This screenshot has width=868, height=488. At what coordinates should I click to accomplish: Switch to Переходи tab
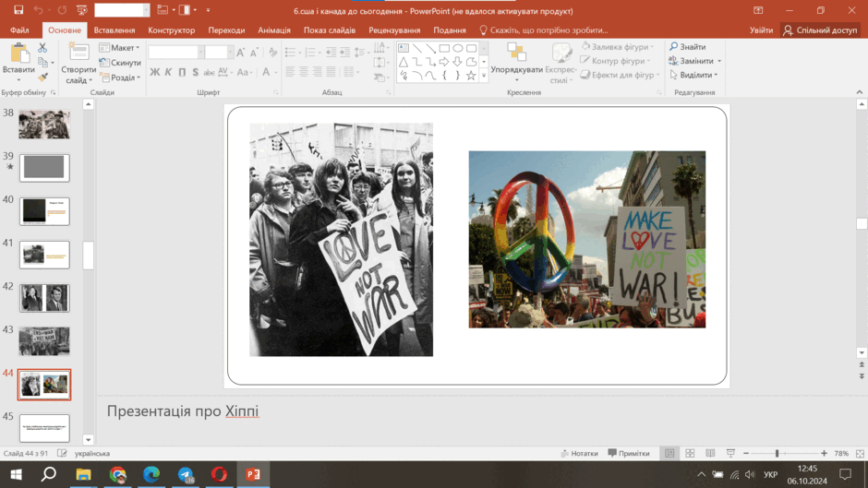coord(226,30)
